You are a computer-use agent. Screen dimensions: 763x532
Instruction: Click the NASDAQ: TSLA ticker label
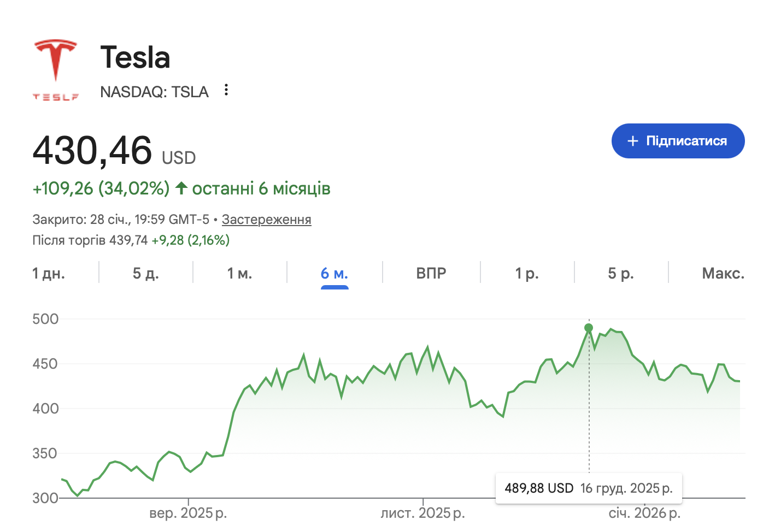pyautogui.click(x=154, y=92)
